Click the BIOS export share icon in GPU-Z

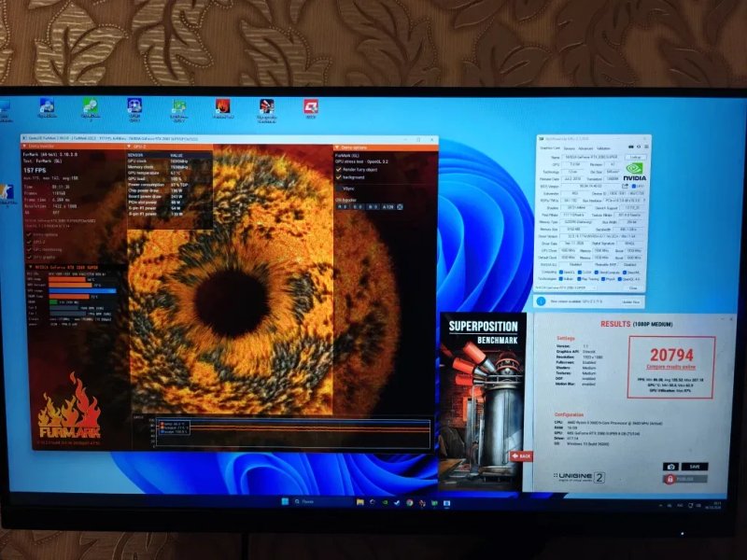point(625,186)
